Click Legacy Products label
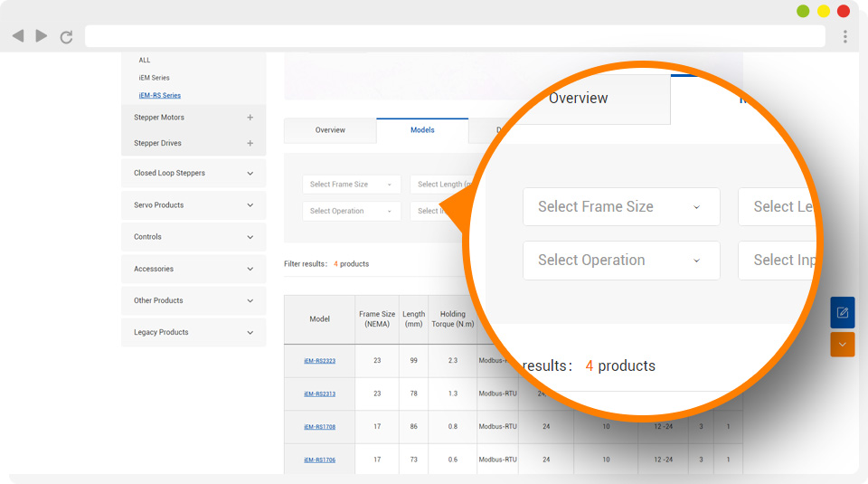 [x=161, y=332]
